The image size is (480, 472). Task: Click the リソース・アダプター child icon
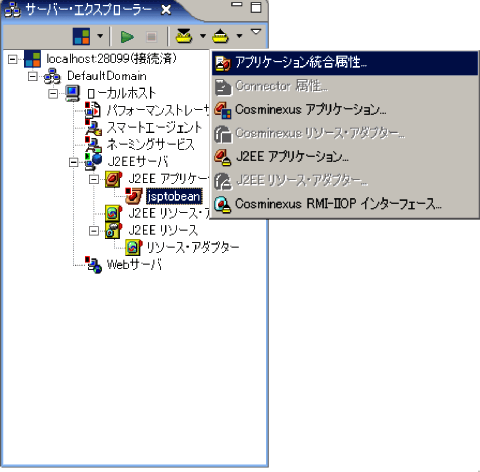[134, 247]
